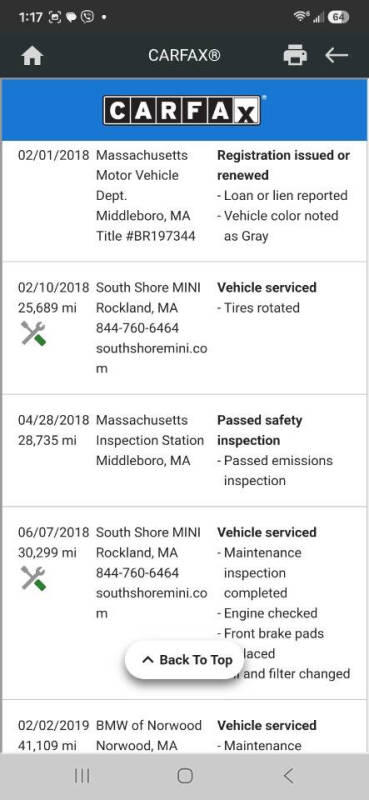Click the CARFAX logo banner
Screen dimensions: 369x800
(x=182, y=110)
